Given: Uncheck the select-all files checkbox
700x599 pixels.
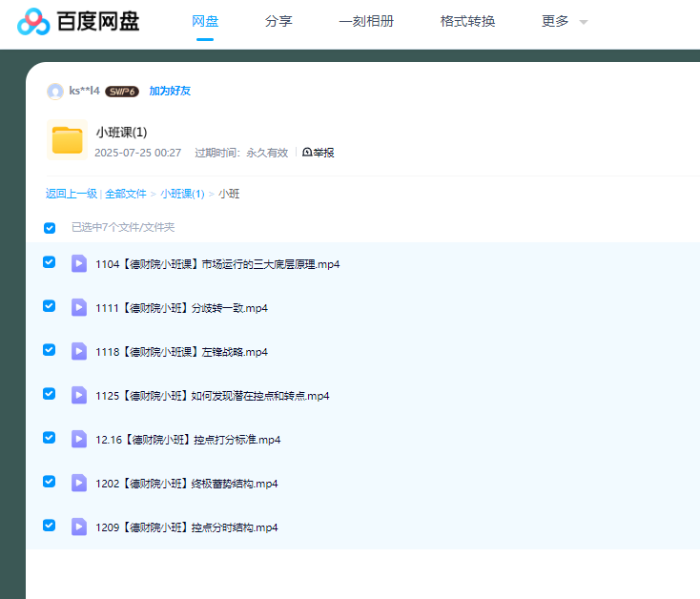Looking at the screenshot, I should pos(50,228).
